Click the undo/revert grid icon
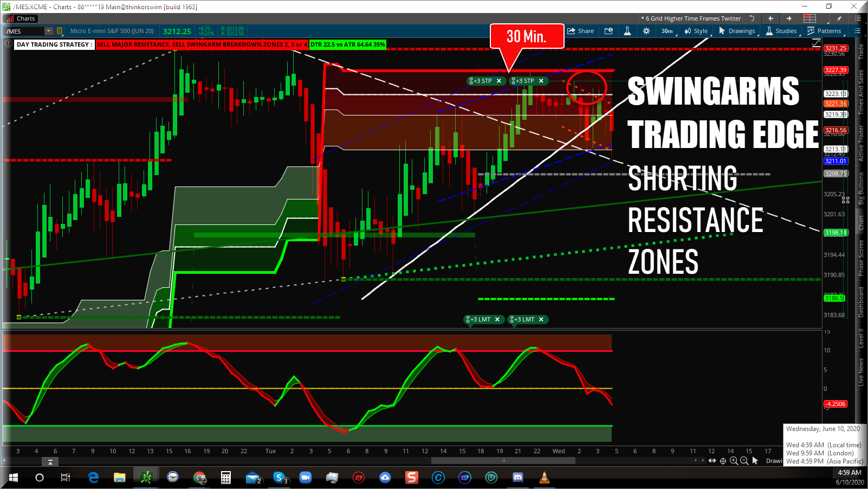868x489 pixels. (x=752, y=18)
